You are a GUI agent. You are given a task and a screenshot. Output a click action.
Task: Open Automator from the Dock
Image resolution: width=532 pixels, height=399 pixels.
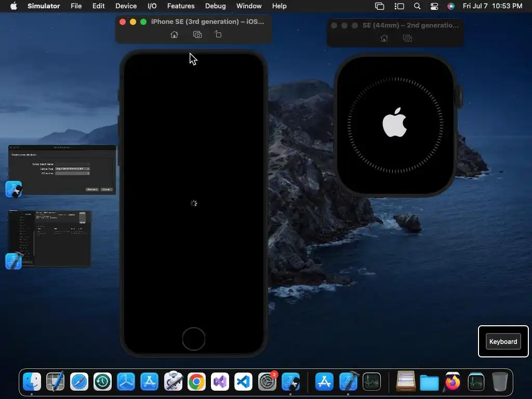[x=173, y=381]
